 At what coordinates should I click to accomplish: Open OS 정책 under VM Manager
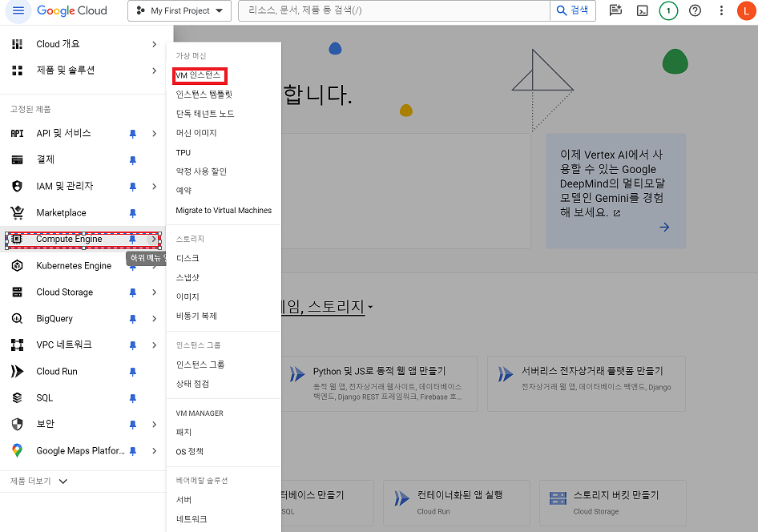pos(189,451)
